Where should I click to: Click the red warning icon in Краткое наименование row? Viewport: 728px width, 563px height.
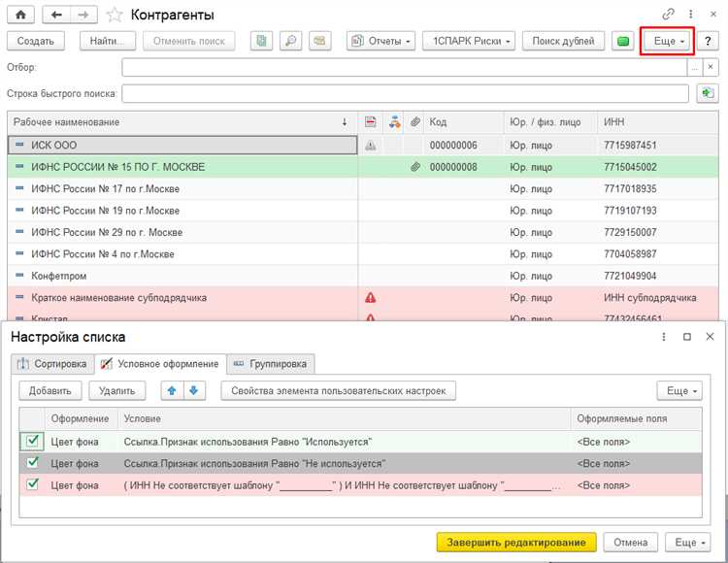[x=370, y=297]
